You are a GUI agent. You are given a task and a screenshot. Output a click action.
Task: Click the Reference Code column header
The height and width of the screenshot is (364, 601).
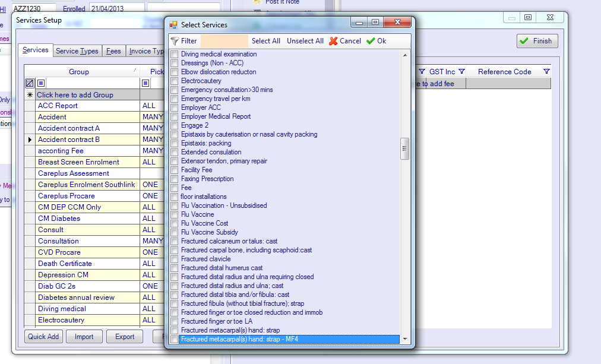coord(504,72)
